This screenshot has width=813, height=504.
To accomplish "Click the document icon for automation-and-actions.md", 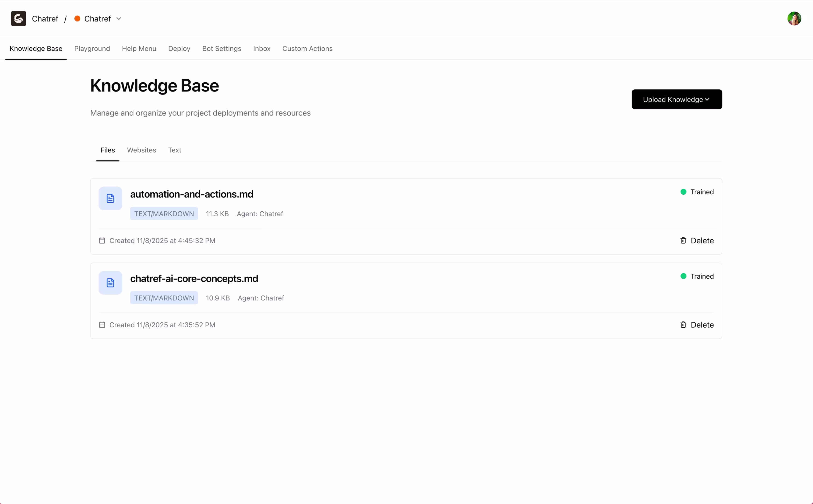I will point(110,198).
